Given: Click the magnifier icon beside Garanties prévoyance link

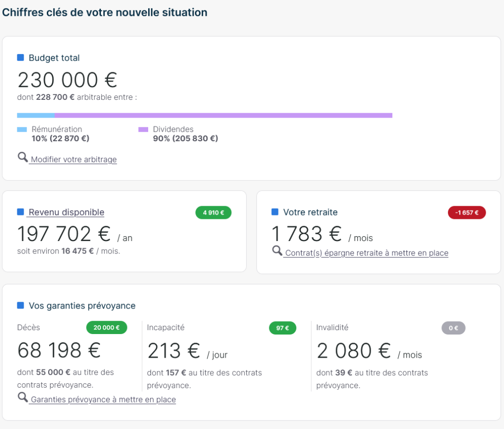Looking at the screenshot, I should pyautogui.click(x=23, y=397).
